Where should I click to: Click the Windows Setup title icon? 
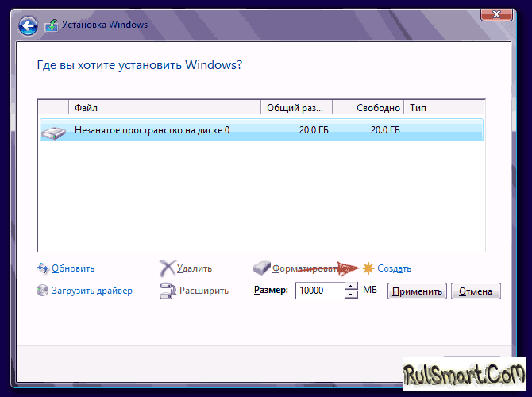[52, 25]
